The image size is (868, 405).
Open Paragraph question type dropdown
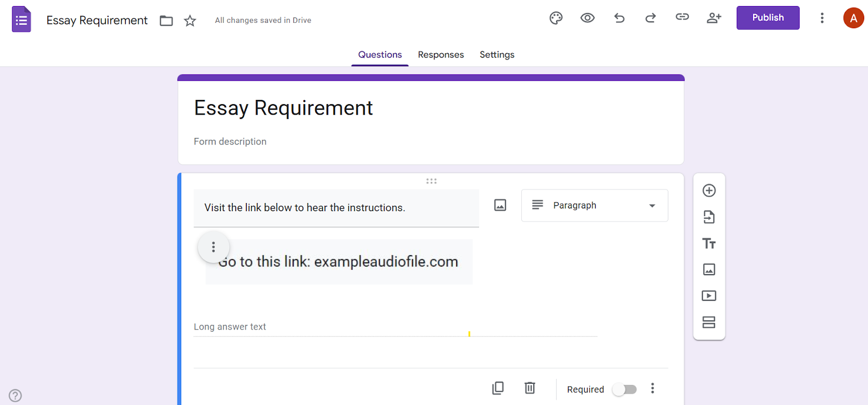(595, 205)
